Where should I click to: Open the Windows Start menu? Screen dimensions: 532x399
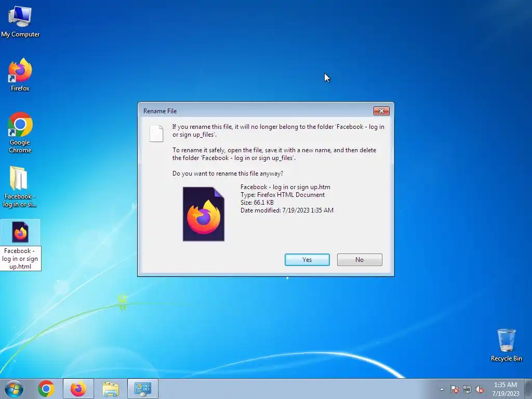click(x=14, y=389)
